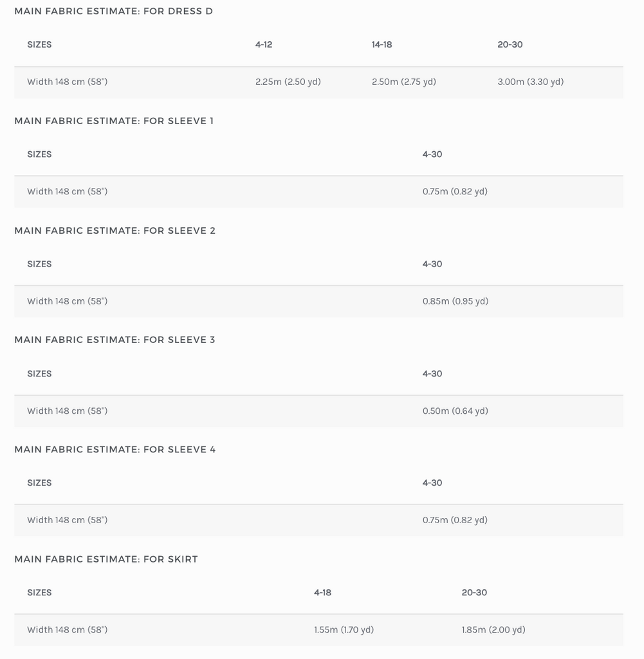Screen dimensions: 644x659
Task: Click the 2.50m (2.75 yd) value
Action: 403,82
